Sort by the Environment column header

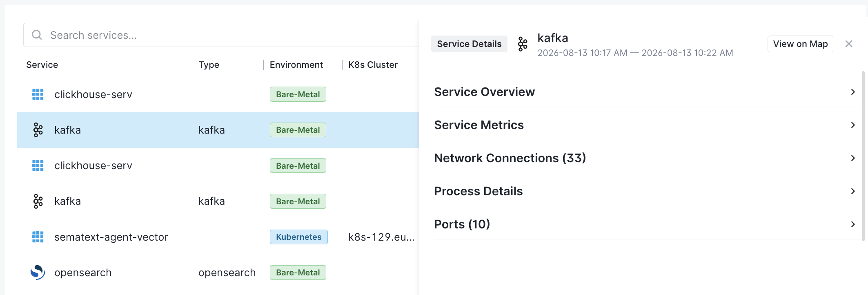click(296, 65)
